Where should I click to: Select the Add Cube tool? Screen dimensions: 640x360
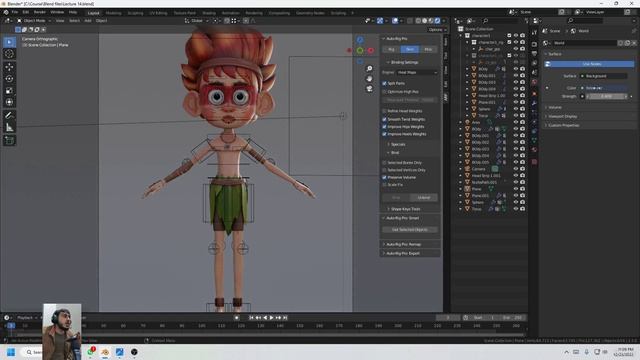(9, 141)
